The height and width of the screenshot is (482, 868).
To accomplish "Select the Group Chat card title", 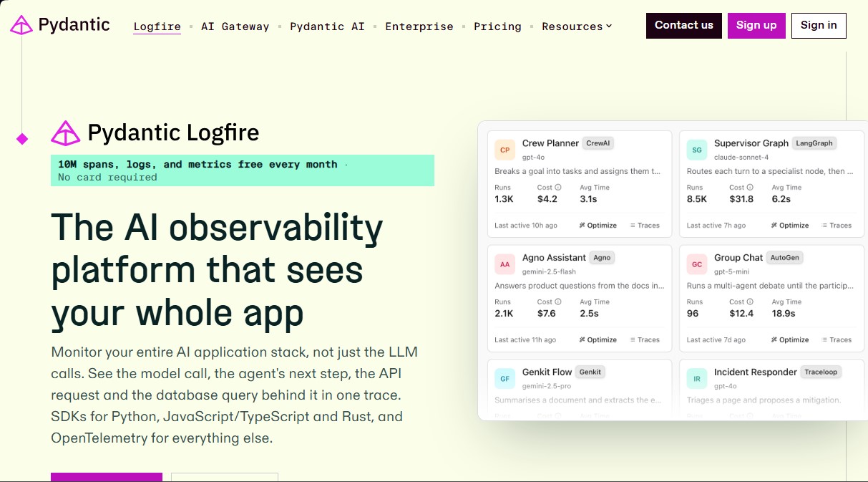I will click(x=738, y=258).
